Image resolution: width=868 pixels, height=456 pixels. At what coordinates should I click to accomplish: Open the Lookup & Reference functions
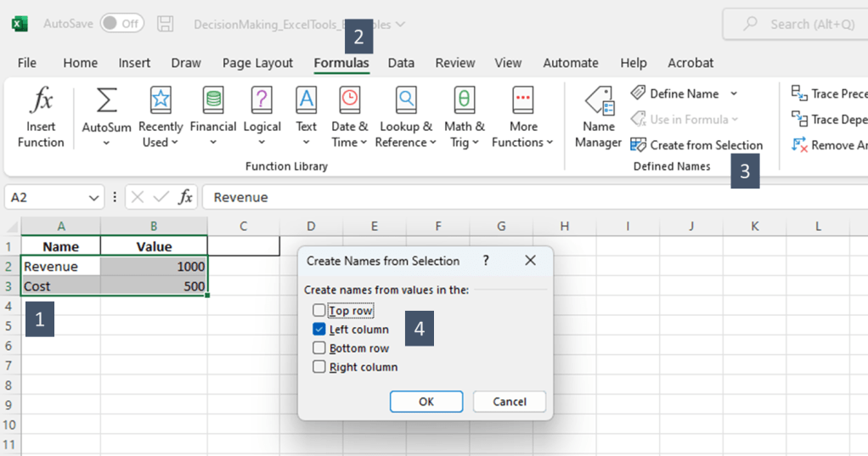click(x=405, y=117)
